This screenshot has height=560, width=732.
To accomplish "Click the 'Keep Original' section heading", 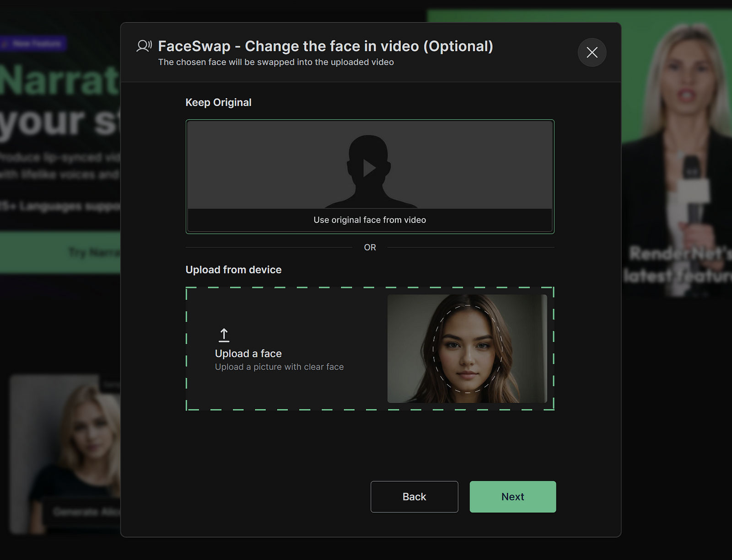I will click(218, 102).
